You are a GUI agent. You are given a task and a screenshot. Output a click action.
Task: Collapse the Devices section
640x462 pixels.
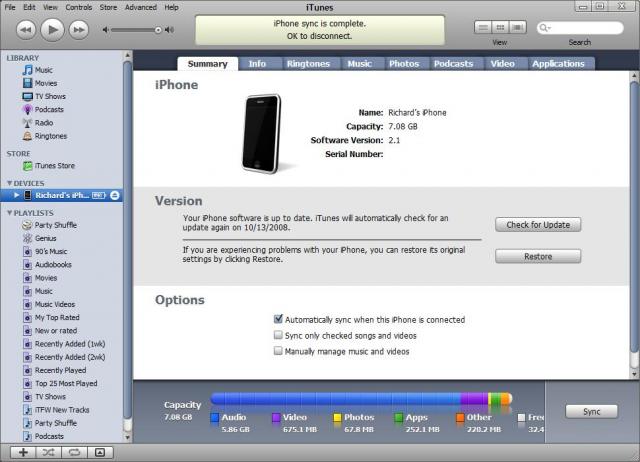(x=9, y=183)
